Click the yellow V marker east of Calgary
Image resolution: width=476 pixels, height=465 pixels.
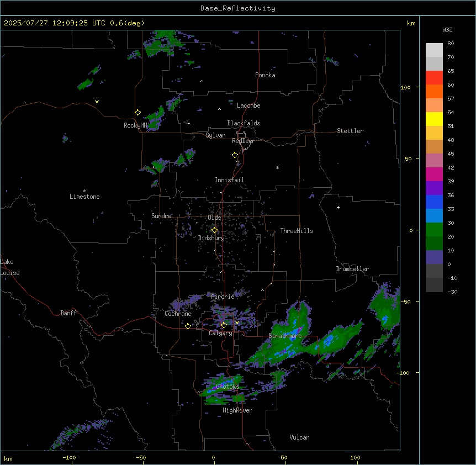click(x=237, y=323)
